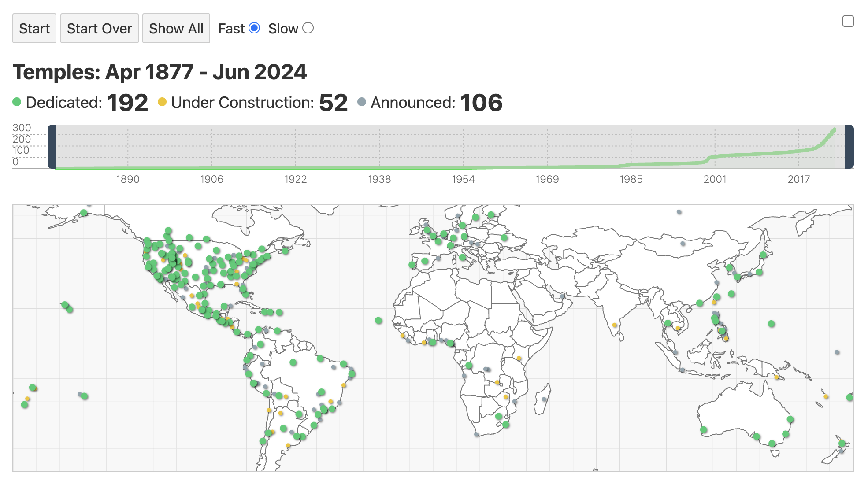Click the green marker in Perth, western Australia

[x=704, y=429]
